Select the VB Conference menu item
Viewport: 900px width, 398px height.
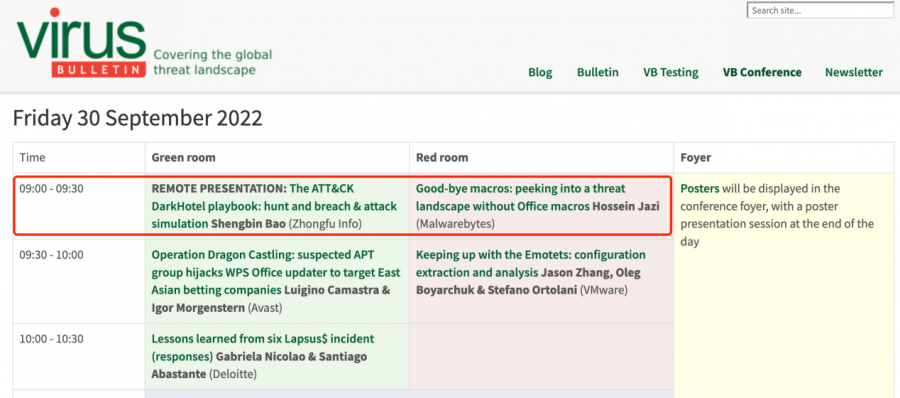762,72
